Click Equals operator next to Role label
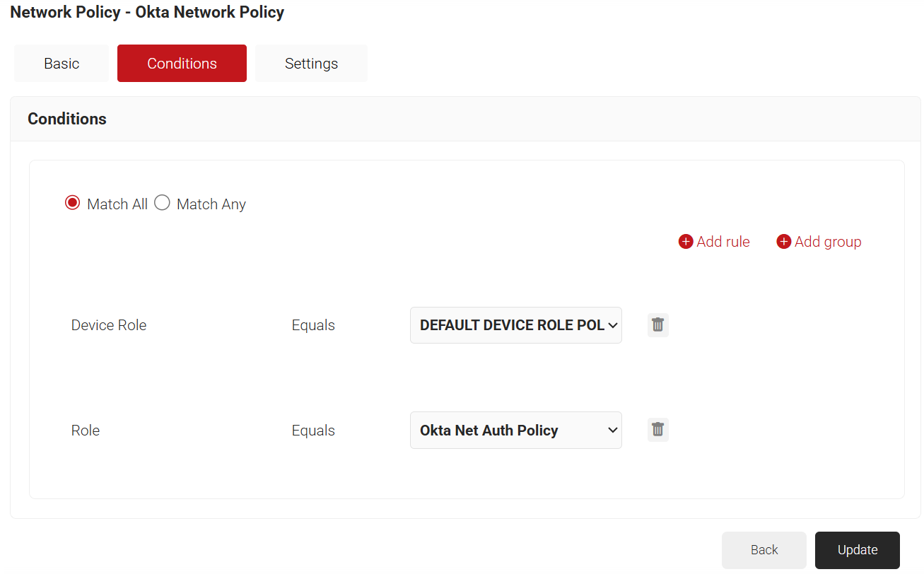 click(313, 431)
